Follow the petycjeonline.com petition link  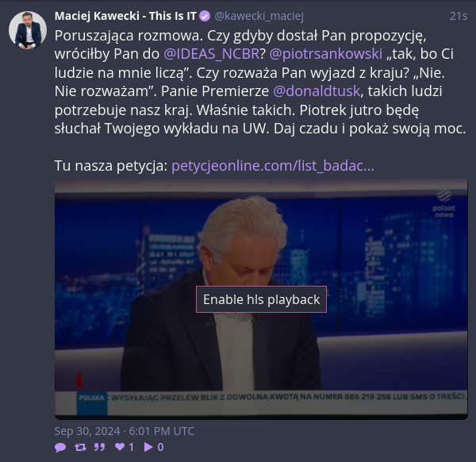pyautogui.click(x=273, y=166)
